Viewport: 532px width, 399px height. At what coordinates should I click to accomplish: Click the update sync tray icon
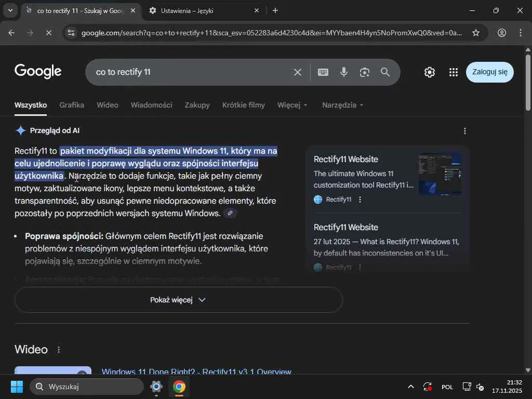tap(427, 387)
